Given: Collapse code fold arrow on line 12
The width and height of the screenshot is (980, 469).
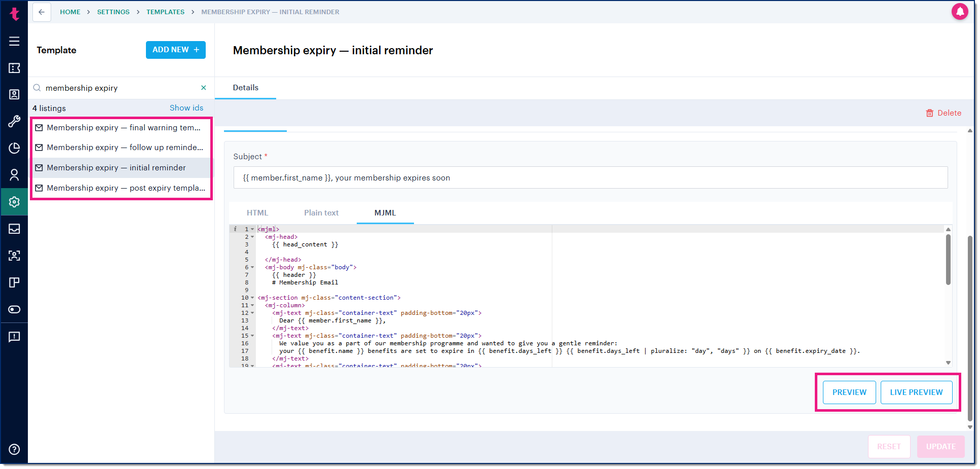Looking at the screenshot, I should (x=252, y=313).
